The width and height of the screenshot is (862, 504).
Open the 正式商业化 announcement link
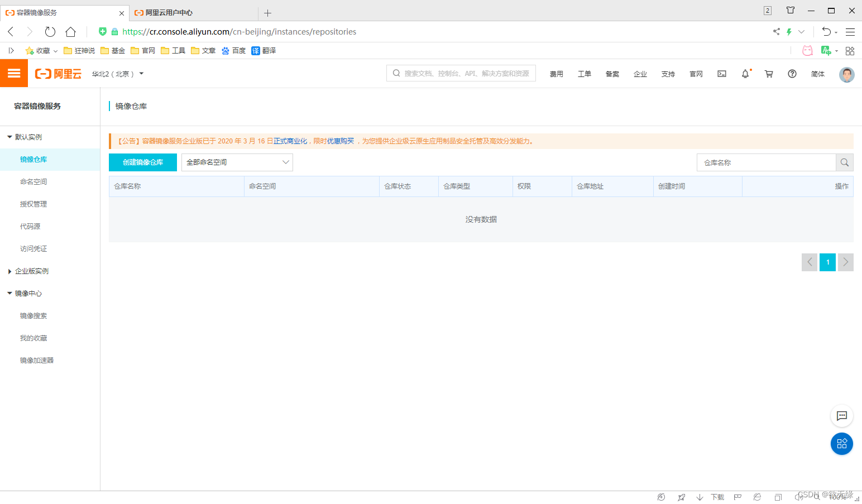click(x=290, y=141)
